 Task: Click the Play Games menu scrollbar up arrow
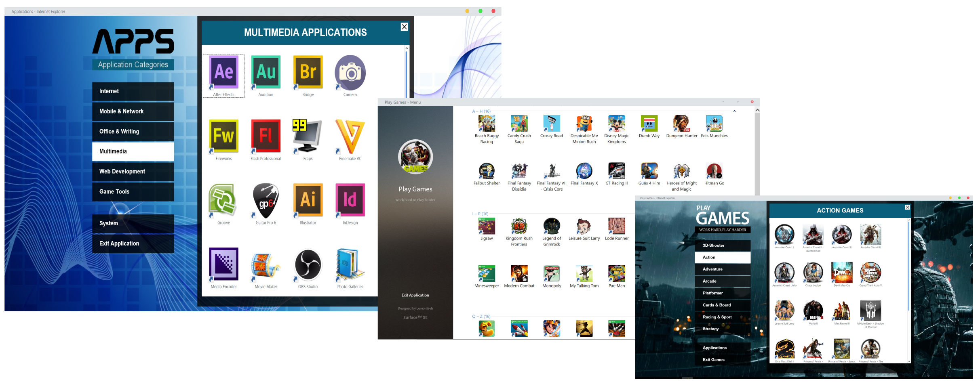tap(757, 110)
